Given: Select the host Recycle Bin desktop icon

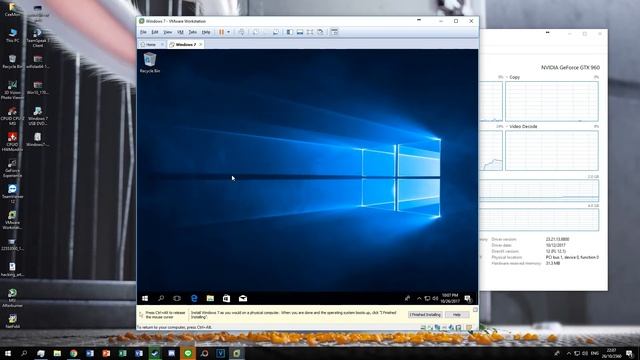Looking at the screenshot, I should click(12, 61).
